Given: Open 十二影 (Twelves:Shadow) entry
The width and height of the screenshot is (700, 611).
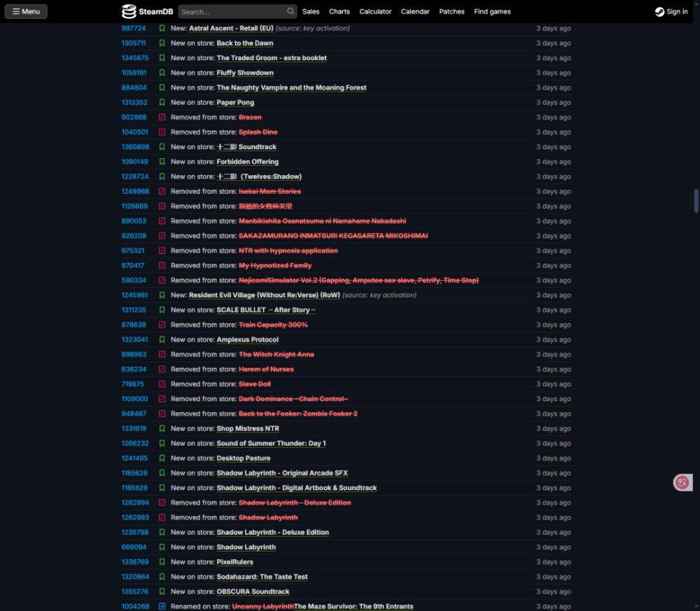Looking at the screenshot, I should tap(259, 177).
